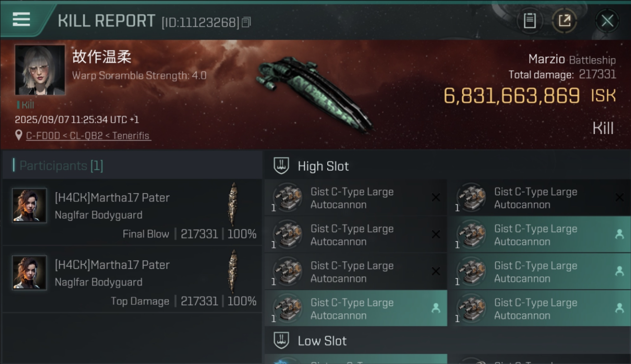The width and height of the screenshot is (631, 364).
Task: Open the Final Blow participant's portrait
Action: [30, 205]
